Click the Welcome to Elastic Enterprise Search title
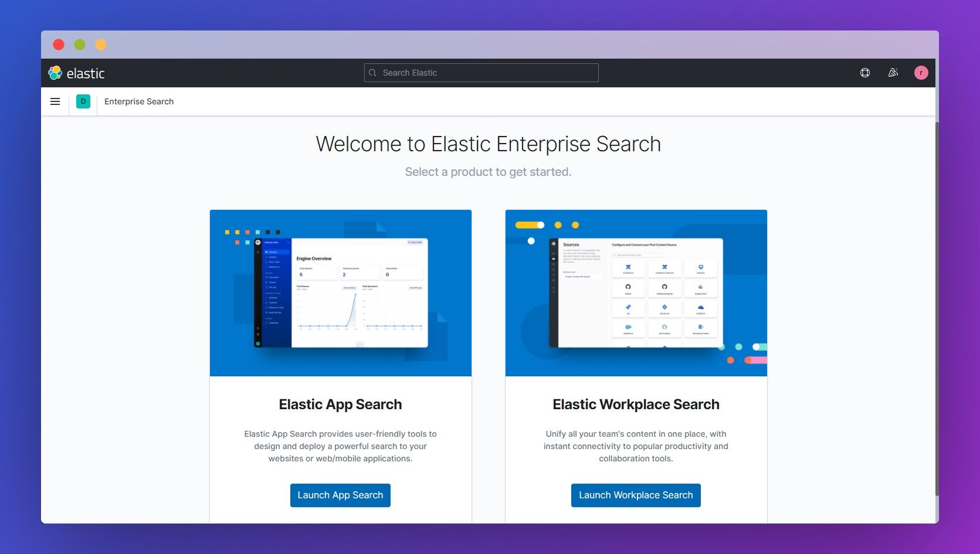 (x=488, y=144)
